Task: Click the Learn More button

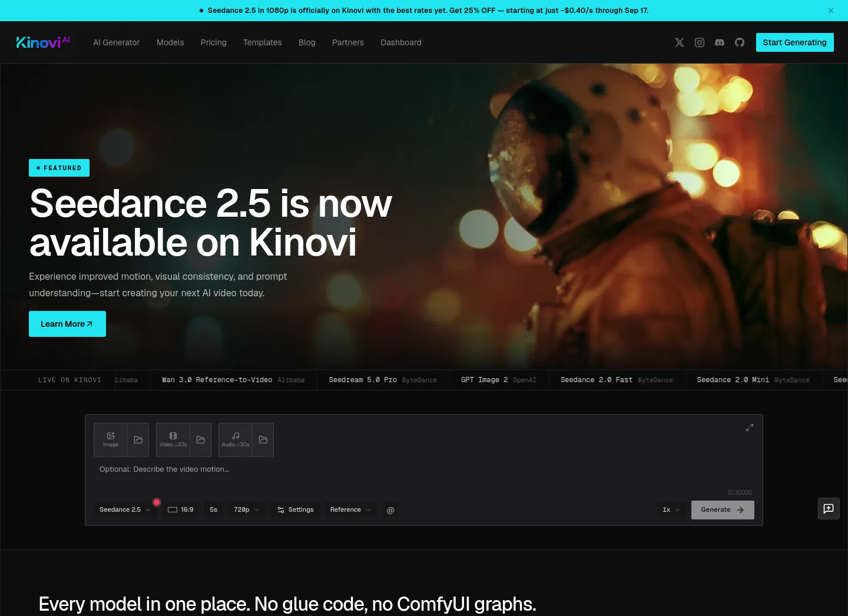Action: tap(67, 324)
